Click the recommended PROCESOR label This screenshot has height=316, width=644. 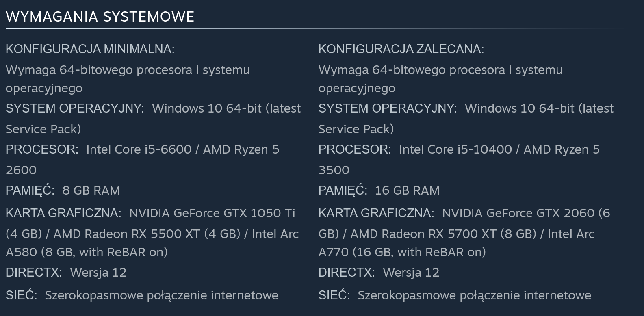pos(355,149)
